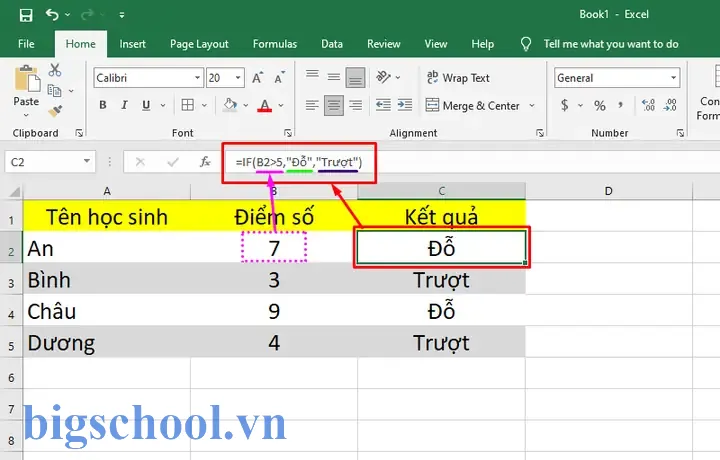The width and height of the screenshot is (720, 460).
Task: Click Comma Style icon
Action: pyautogui.click(x=621, y=105)
